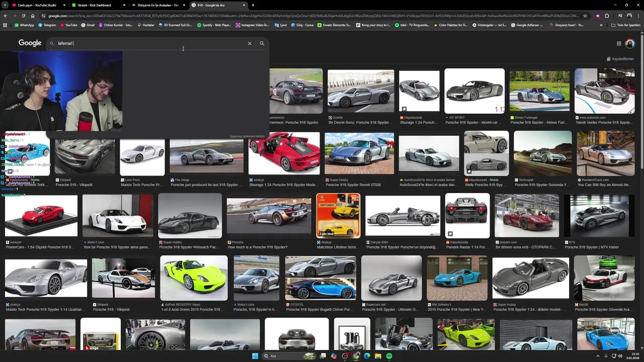Open the RM Sotheby's blue Porsche image
Screen dimensions: 644x362
coord(457,278)
